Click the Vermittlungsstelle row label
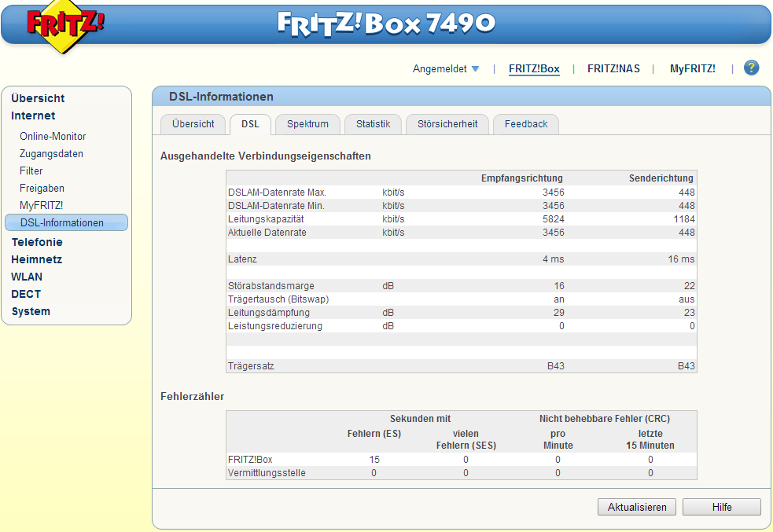Image resolution: width=773 pixels, height=532 pixels. [267, 473]
